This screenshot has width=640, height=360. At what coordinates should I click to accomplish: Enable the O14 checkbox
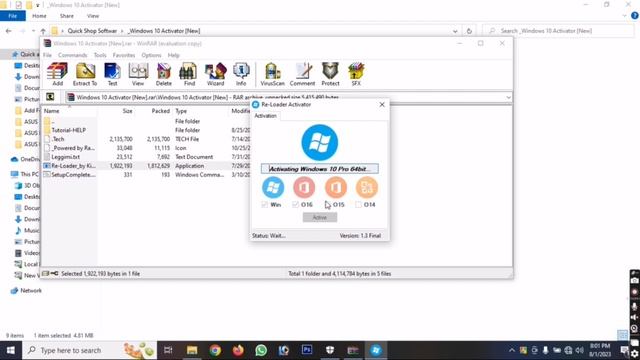click(x=358, y=204)
